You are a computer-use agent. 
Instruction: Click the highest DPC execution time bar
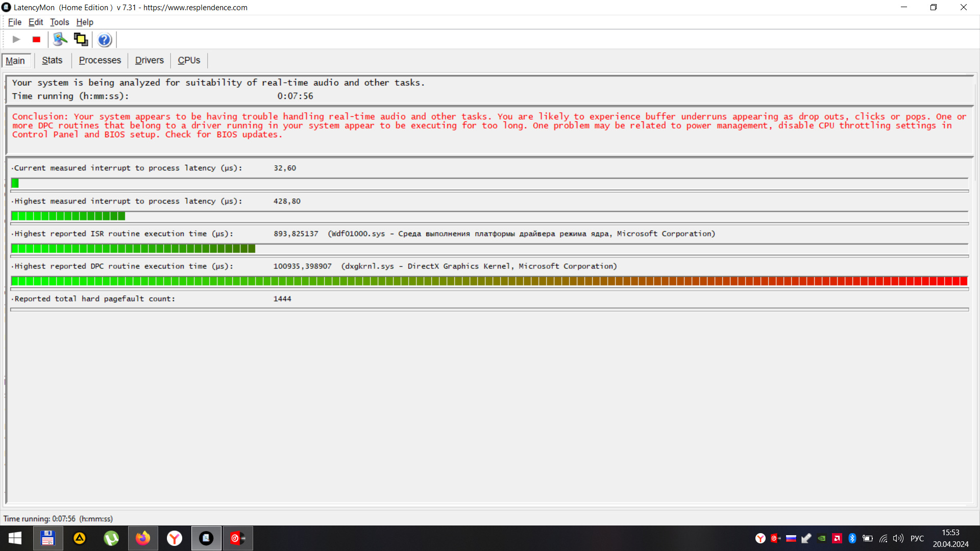click(x=489, y=281)
